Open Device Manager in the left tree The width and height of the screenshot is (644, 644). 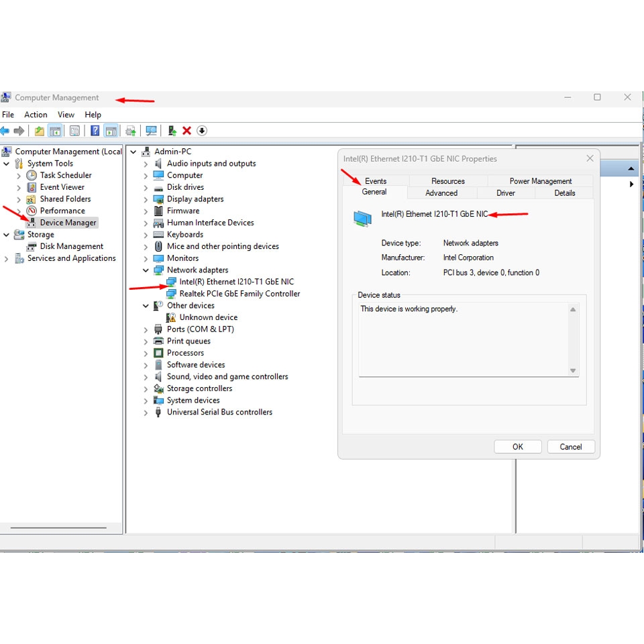68,223
